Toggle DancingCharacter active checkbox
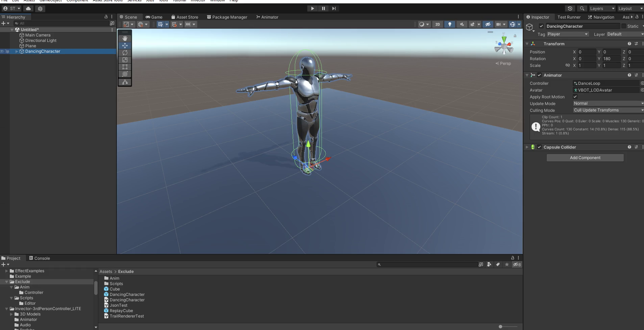The height and width of the screenshot is (330, 644). pyautogui.click(x=541, y=26)
